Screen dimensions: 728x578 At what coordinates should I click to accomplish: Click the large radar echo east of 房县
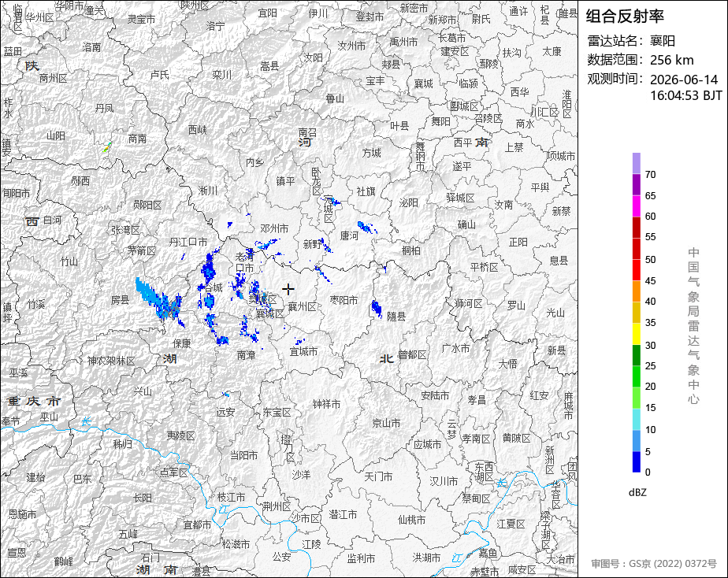tap(158, 299)
